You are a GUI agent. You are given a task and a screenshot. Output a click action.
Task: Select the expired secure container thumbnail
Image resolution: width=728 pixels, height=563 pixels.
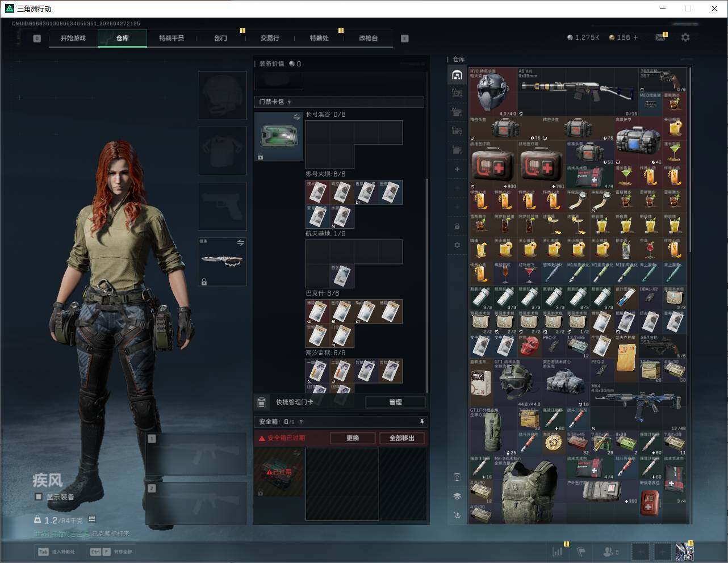[x=279, y=472]
